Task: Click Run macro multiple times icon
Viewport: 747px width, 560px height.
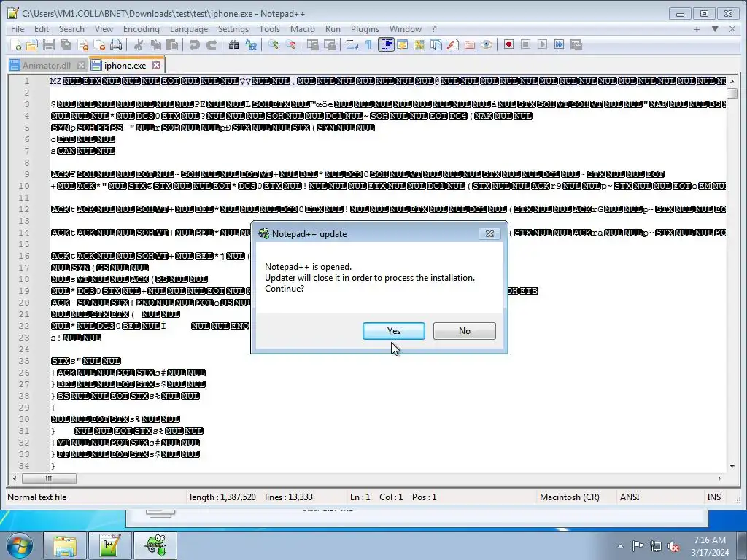Action: (x=560, y=44)
